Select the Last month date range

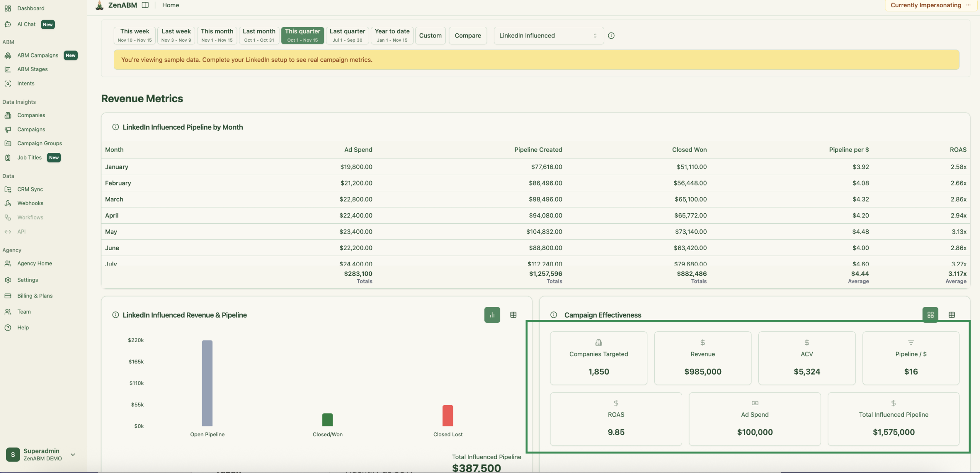click(259, 35)
